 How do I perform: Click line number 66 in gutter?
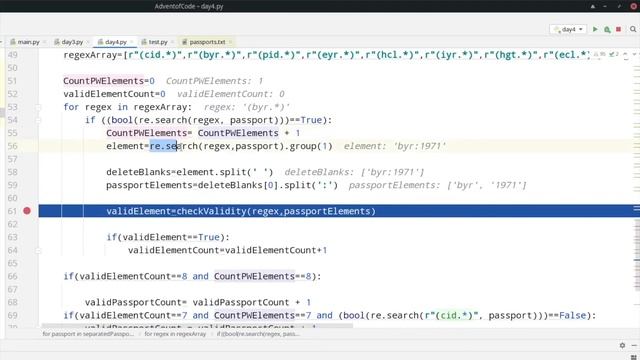[x=13, y=276]
